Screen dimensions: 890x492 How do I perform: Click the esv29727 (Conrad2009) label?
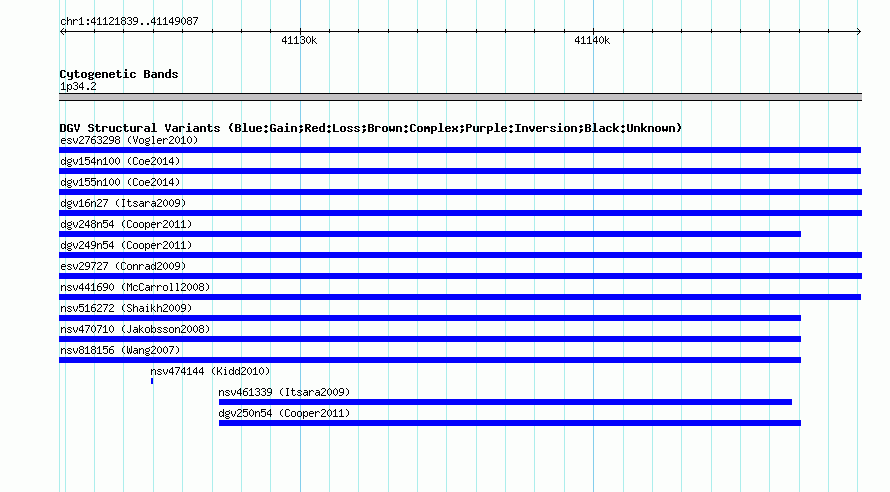[x=123, y=266]
